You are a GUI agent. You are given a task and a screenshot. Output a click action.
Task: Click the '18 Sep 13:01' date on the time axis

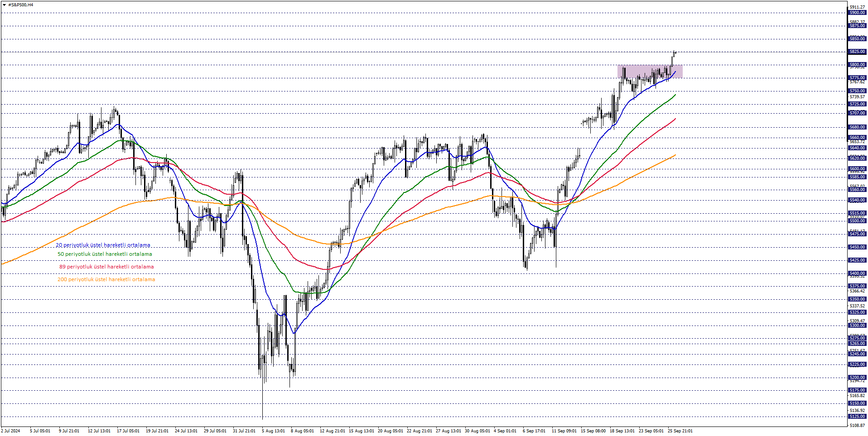[622, 431]
